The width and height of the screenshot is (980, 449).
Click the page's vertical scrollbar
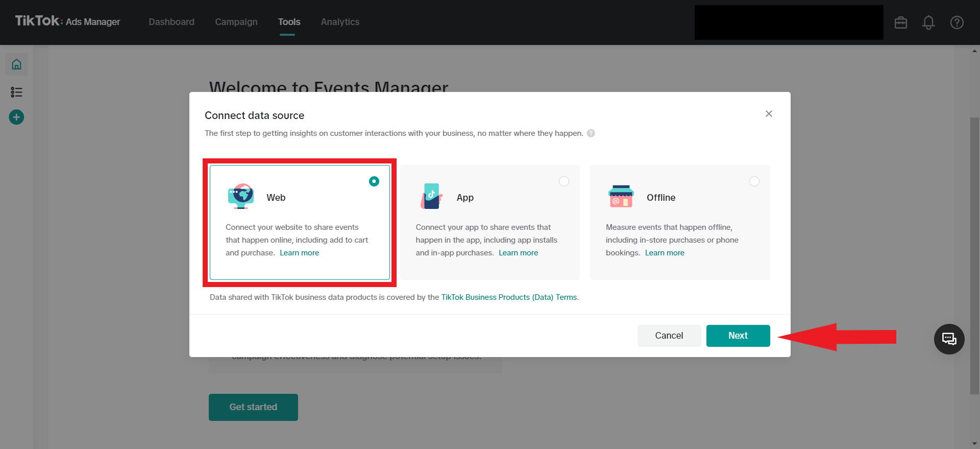tap(974, 255)
